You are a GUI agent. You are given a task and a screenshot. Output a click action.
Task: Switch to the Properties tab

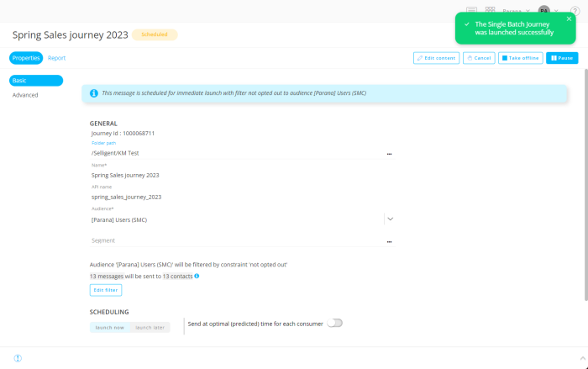(26, 58)
